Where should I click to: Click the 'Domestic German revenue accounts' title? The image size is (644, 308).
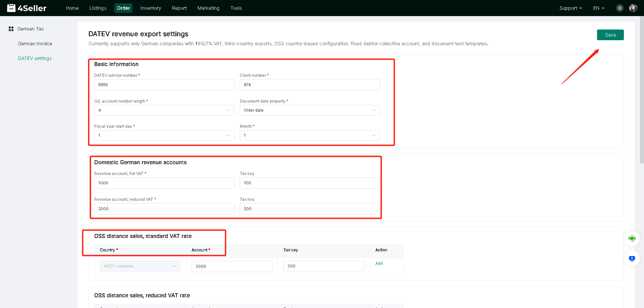tap(140, 162)
